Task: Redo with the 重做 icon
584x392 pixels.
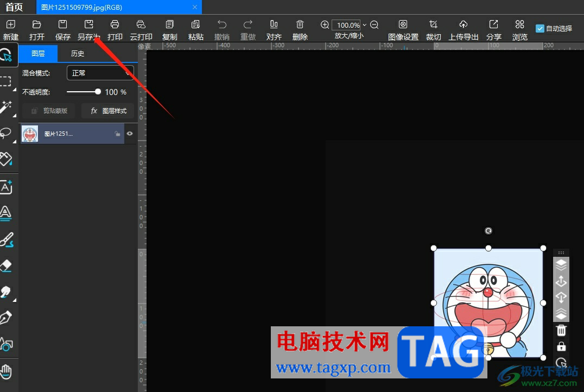Action: (x=247, y=30)
